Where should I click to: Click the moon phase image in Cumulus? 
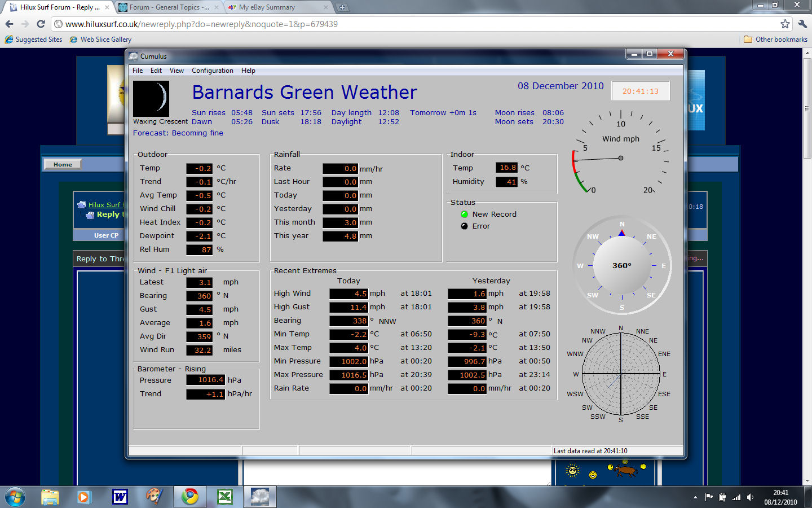tap(151, 98)
